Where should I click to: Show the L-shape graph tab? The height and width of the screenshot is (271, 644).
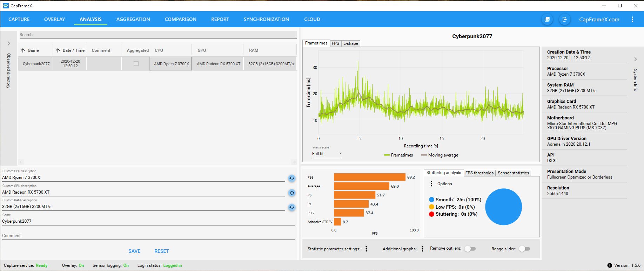351,43
